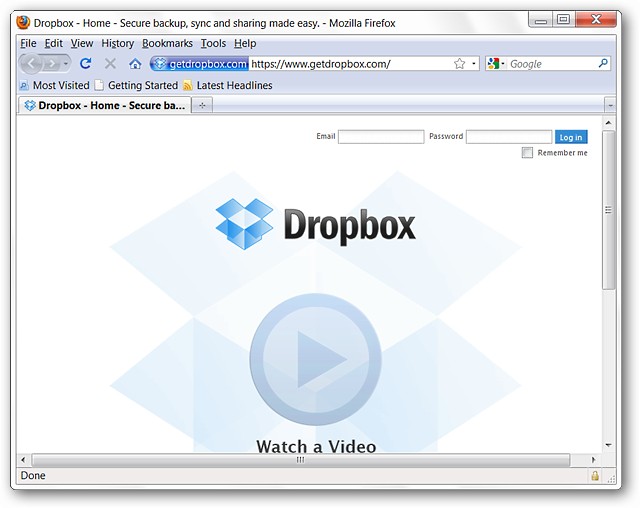Open the Google search engine selector
Viewport: 640px width, 508px height.
point(496,64)
